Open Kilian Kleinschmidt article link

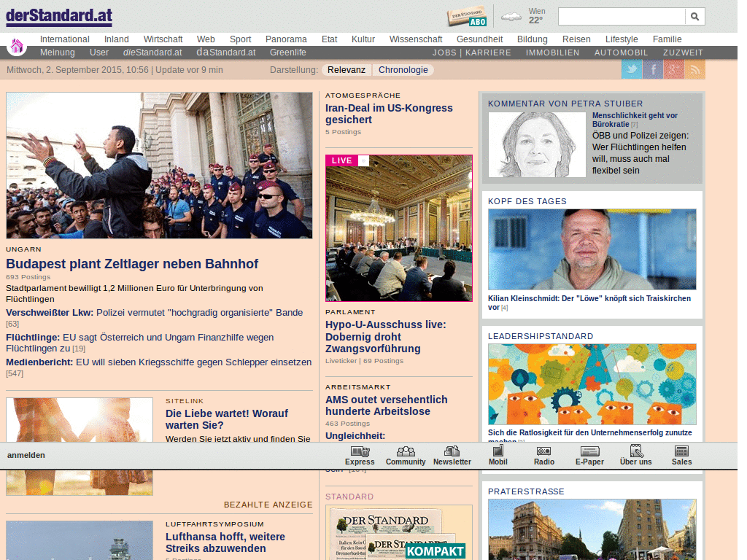coord(589,303)
